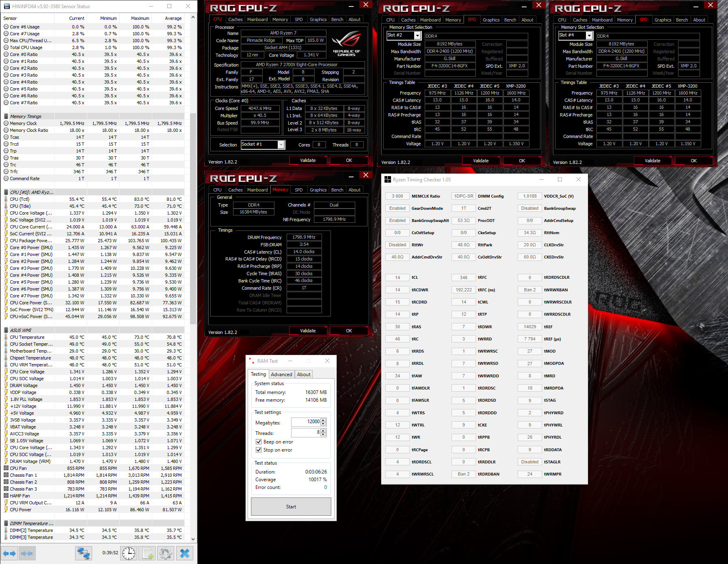The height and width of the screenshot is (564, 728).
Task: Open Mainboard tab in the Slot #2 CPU-Z window
Action: pyautogui.click(x=430, y=20)
